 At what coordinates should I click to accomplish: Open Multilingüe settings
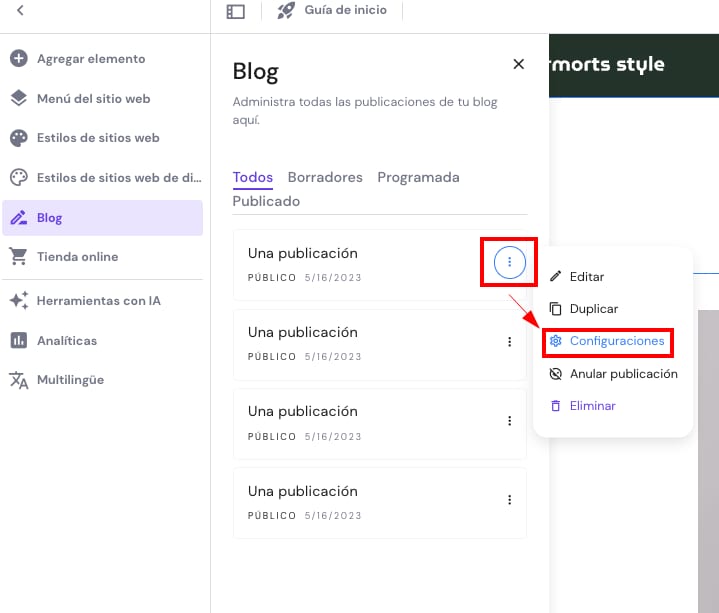(x=70, y=380)
